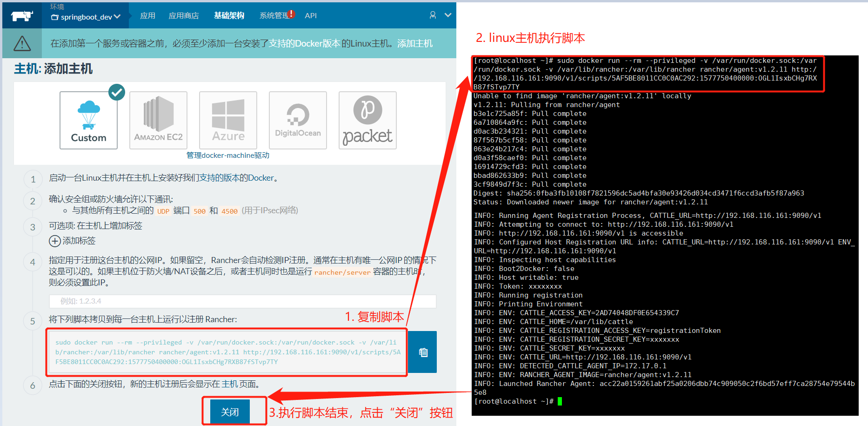Click the user account icon

433,15
